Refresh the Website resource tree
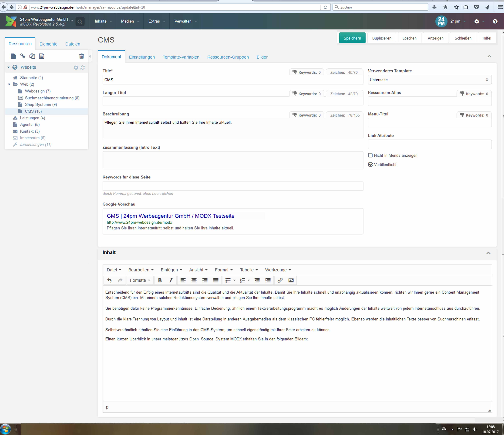This screenshot has height=435, width=504. pos(83,68)
